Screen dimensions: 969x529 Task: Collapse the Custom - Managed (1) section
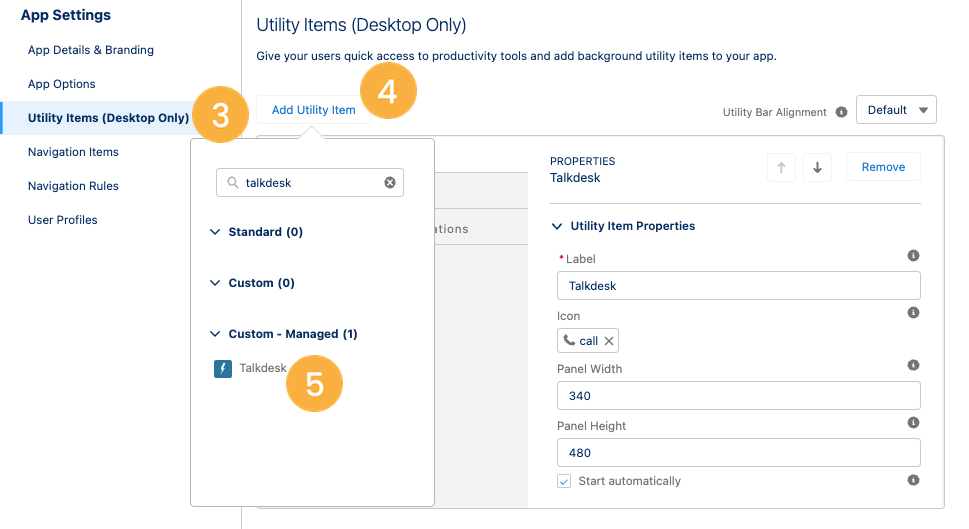215,334
